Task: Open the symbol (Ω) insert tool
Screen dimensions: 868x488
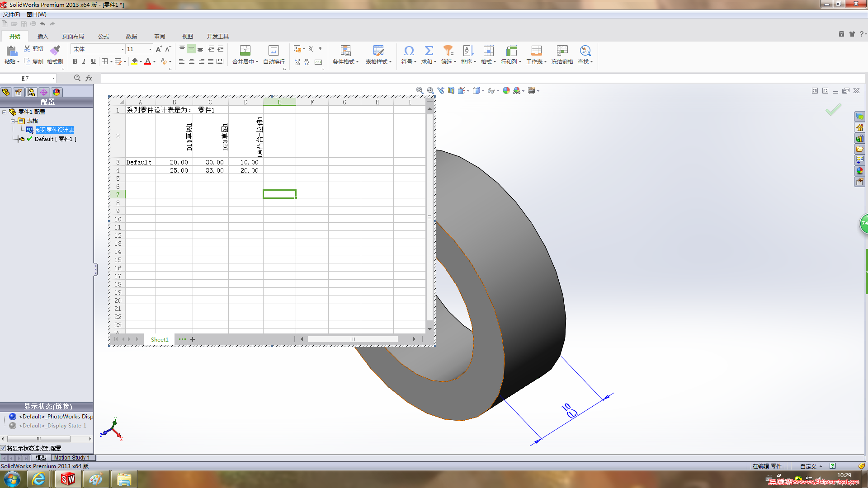Action: click(x=409, y=50)
